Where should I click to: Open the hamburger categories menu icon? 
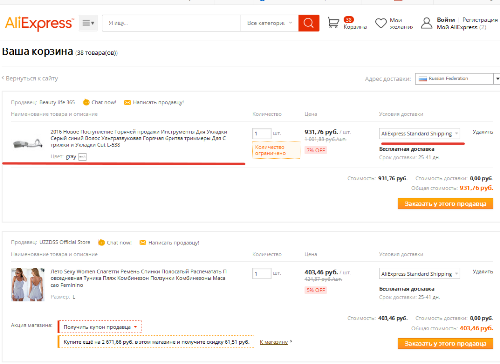pyautogui.click(x=88, y=23)
